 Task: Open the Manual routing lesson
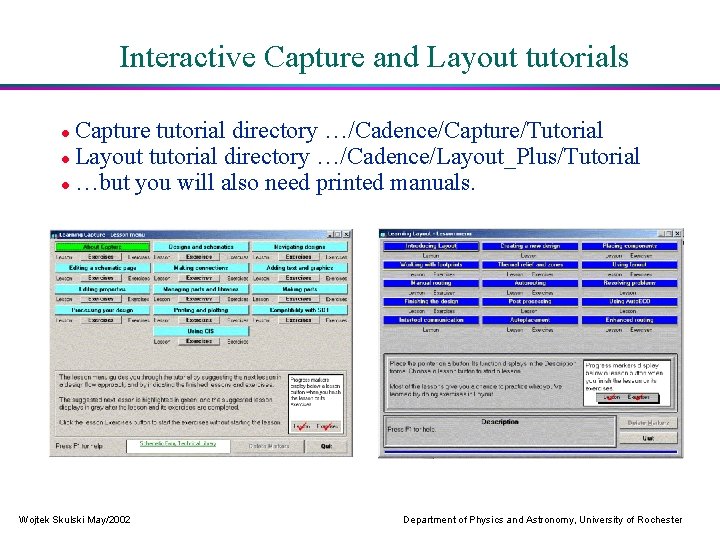pyautogui.click(x=431, y=283)
